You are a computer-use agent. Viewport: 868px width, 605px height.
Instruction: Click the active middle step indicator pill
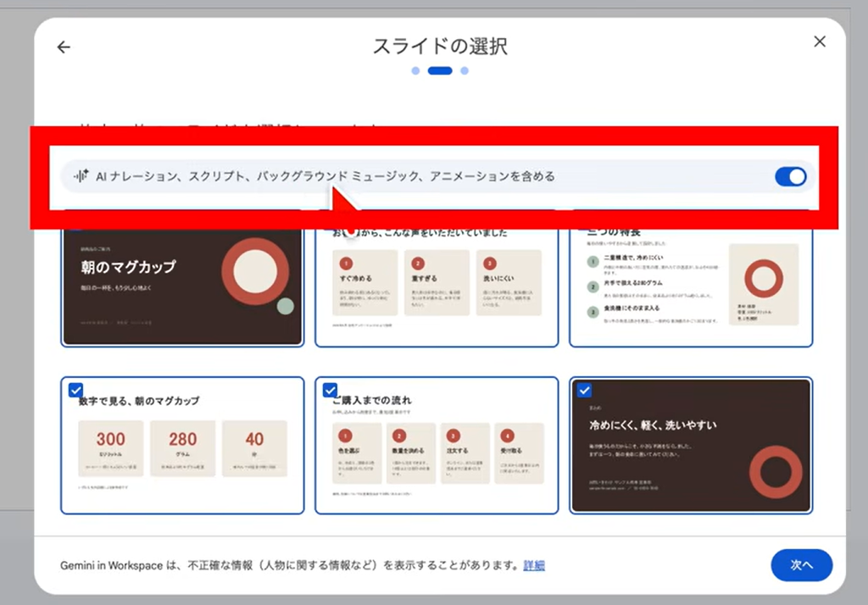click(440, 71)
